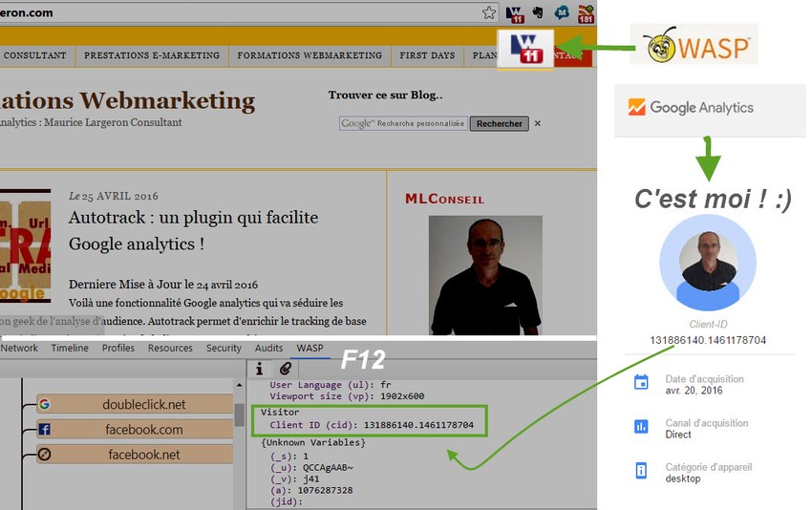Open the Autotrack article title link
The image size is (812, 510).
tap(193, 230)
